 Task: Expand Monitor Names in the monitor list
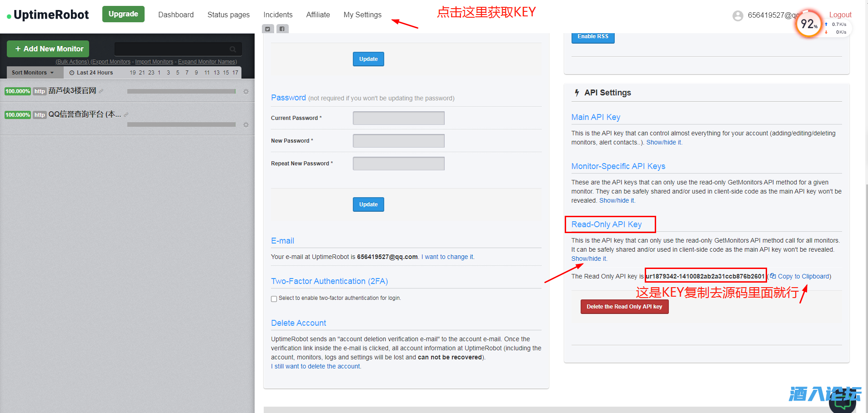(x=207, y=62)
